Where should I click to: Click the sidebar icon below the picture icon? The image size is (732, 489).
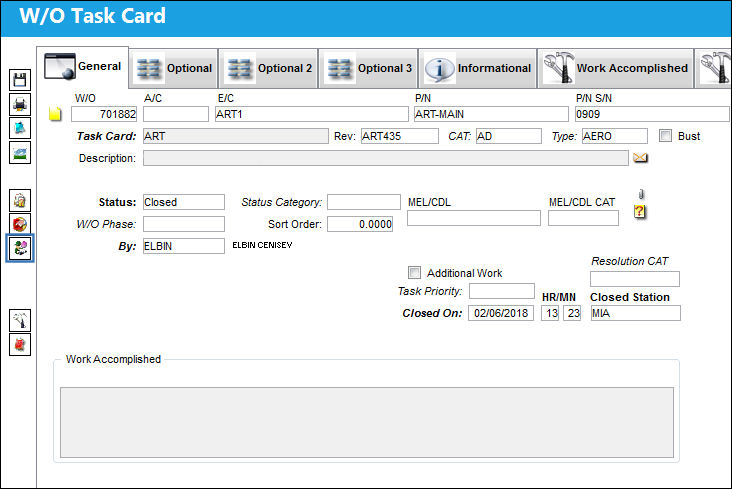(x=20, y=200)
